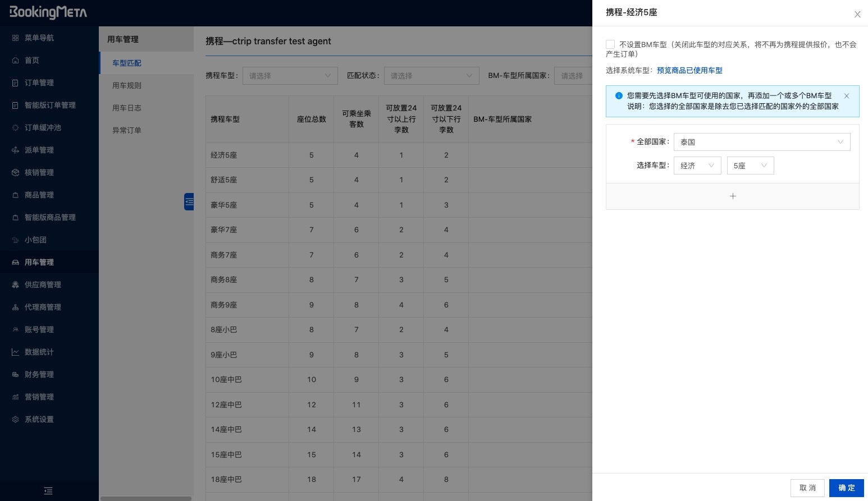Collapse the sidebar using the bottom menu icon

[48, 491]
